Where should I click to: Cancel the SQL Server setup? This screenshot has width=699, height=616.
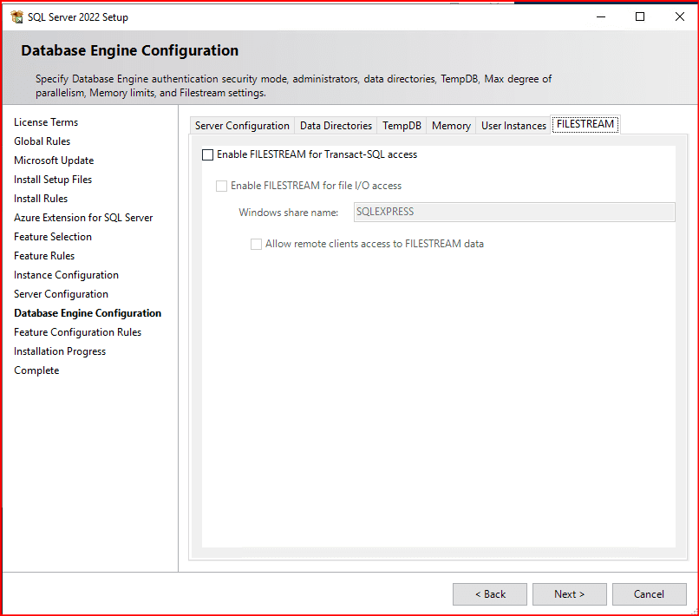(649, 594)
